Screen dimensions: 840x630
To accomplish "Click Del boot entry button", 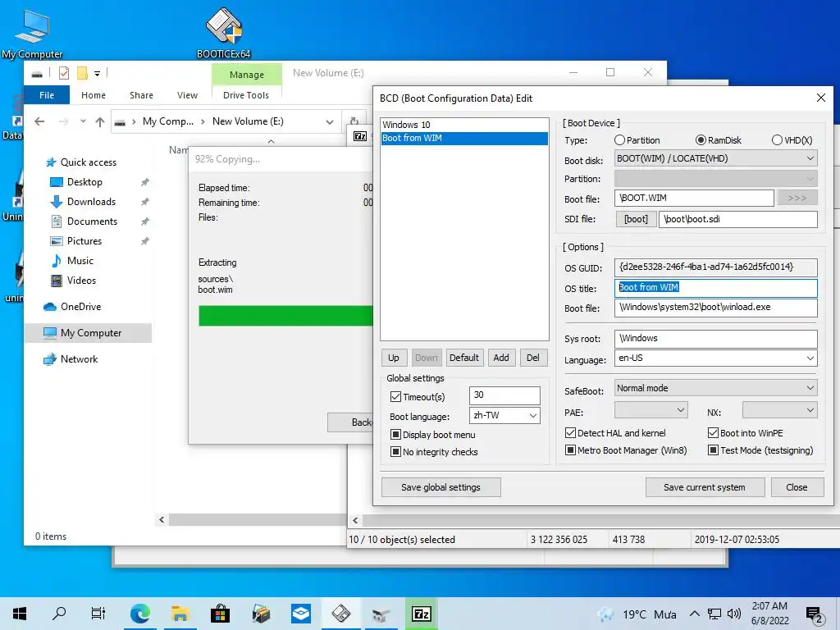I will pos(533,358).
